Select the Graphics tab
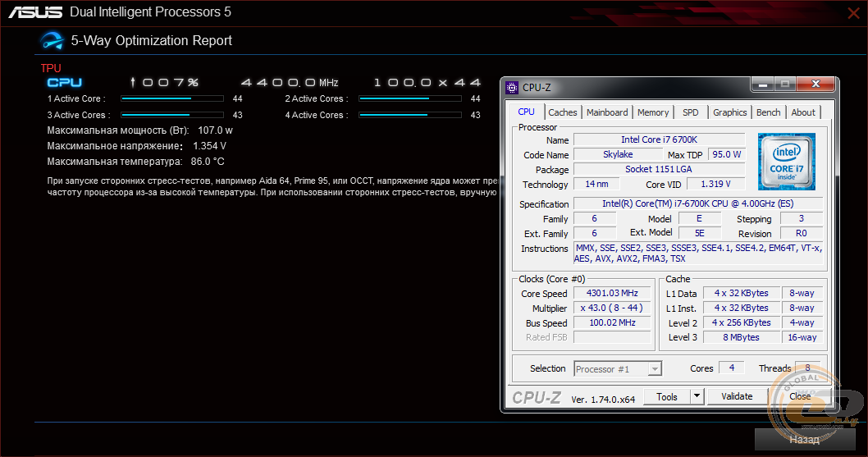Screen dimensions: 868x457 (x=729, y=112)
